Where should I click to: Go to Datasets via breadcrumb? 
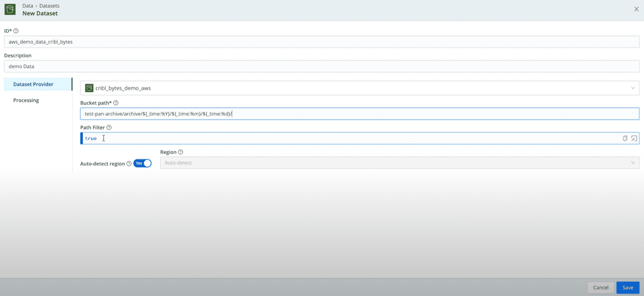click(x=49, y=6)
